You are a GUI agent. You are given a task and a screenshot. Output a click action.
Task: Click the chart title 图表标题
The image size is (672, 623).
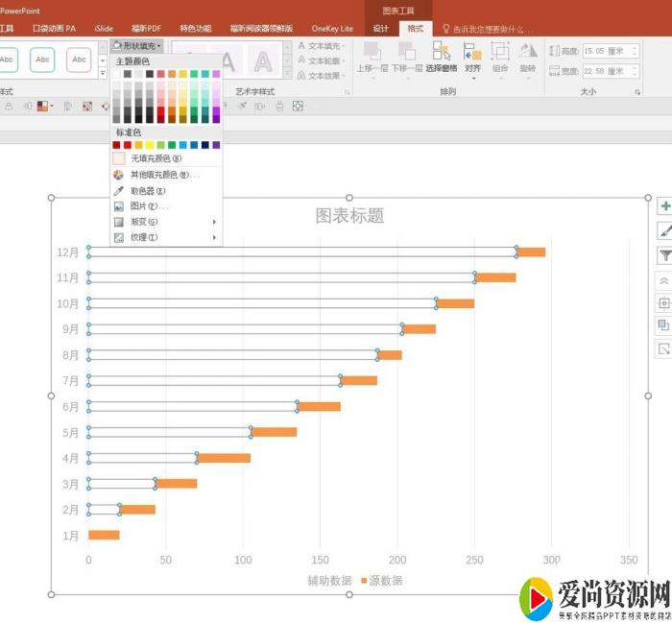(x=349, y=216)
